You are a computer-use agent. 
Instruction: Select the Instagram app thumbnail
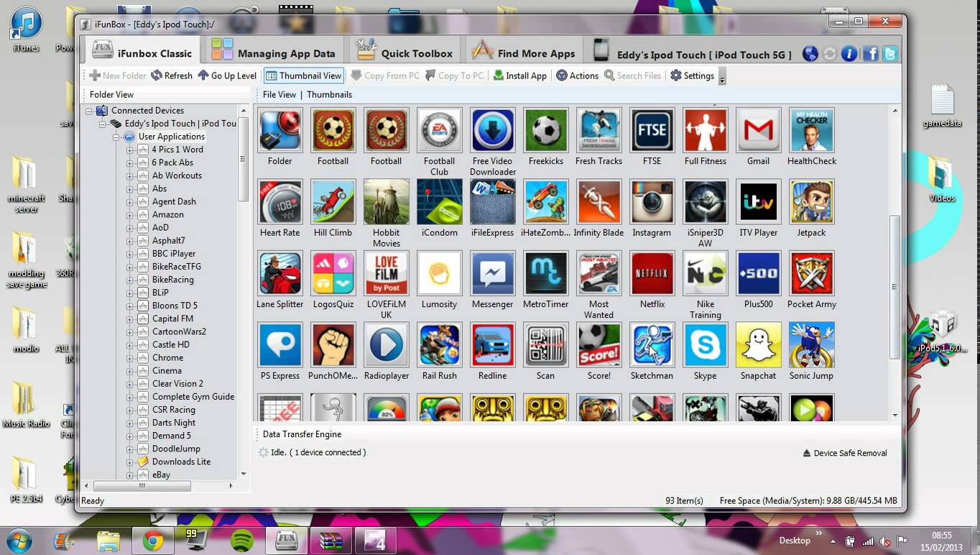(652, 202)
